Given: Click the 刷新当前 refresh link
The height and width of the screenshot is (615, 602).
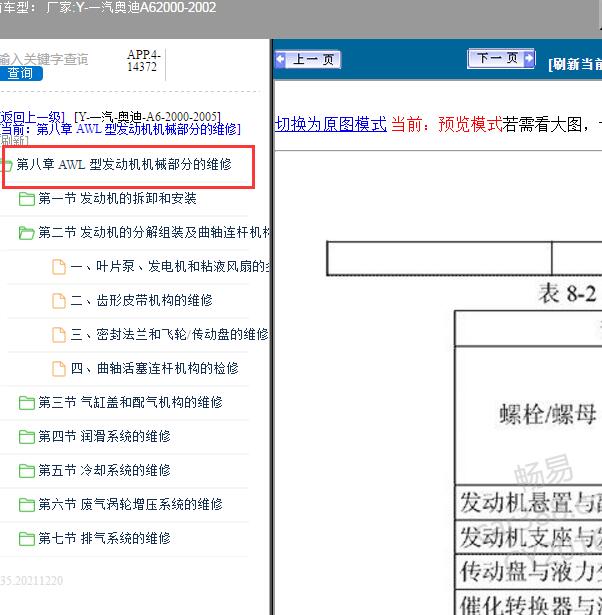Looking at the screenshot, I should point(575,64).
